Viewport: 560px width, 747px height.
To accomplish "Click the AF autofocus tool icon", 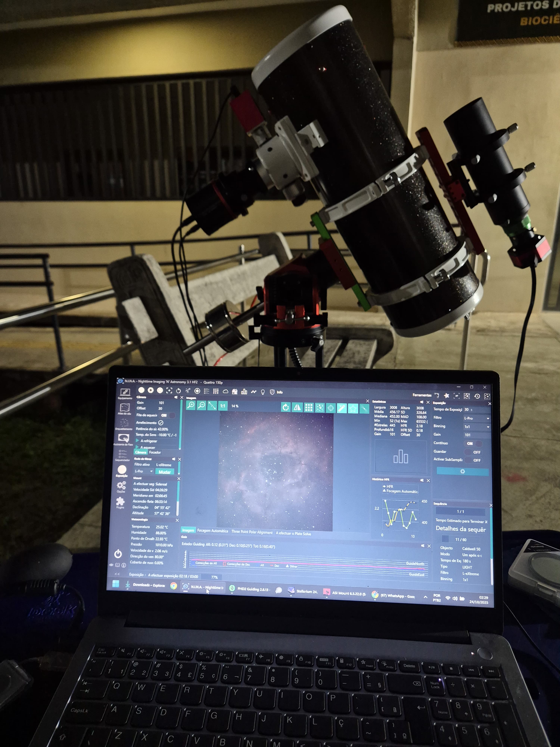I will [457, 396].
